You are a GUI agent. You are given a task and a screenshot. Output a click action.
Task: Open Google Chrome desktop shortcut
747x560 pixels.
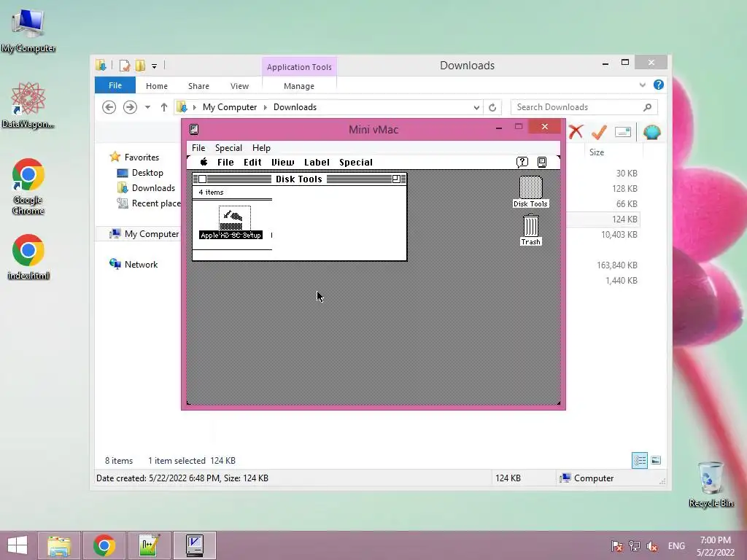pyautogui.click(x=28, y=187)
